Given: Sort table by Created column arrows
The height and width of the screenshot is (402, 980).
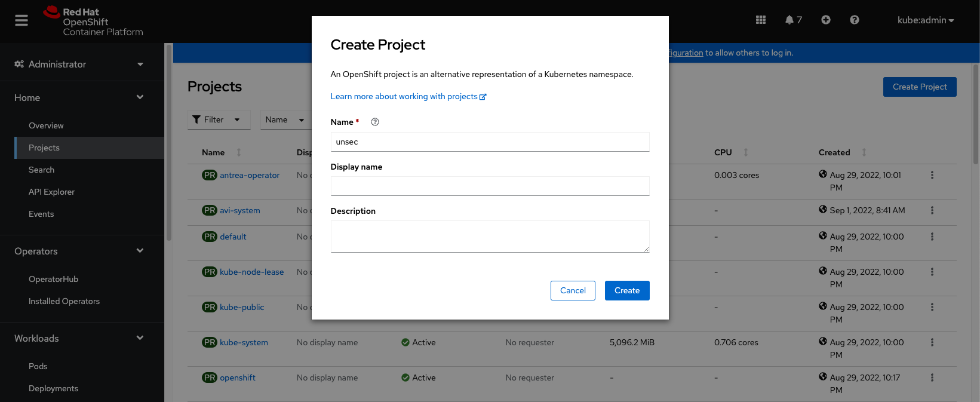Looking at the screenshot, I should (864, 152).
